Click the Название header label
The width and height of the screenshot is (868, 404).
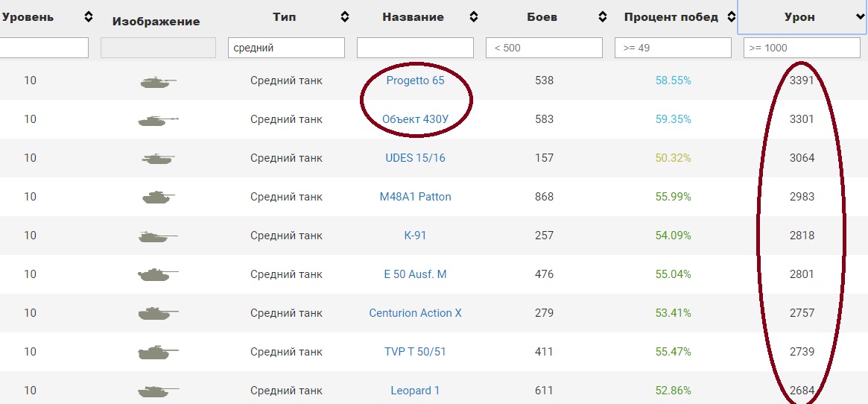click(413, 17)
